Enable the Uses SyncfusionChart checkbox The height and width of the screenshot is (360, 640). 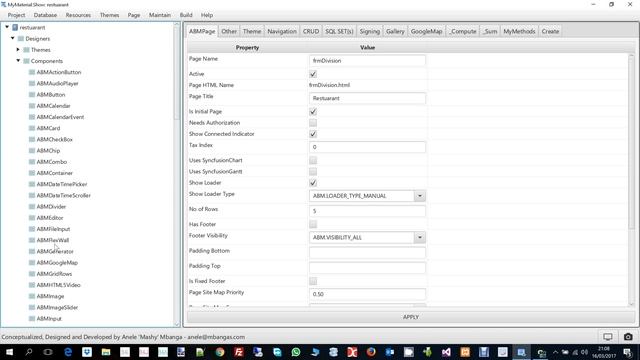[313, 160]
